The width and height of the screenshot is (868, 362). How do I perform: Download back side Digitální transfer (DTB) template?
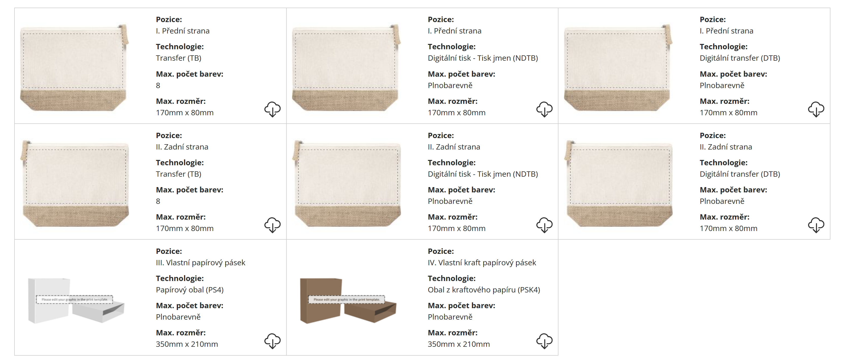point(816,225)
